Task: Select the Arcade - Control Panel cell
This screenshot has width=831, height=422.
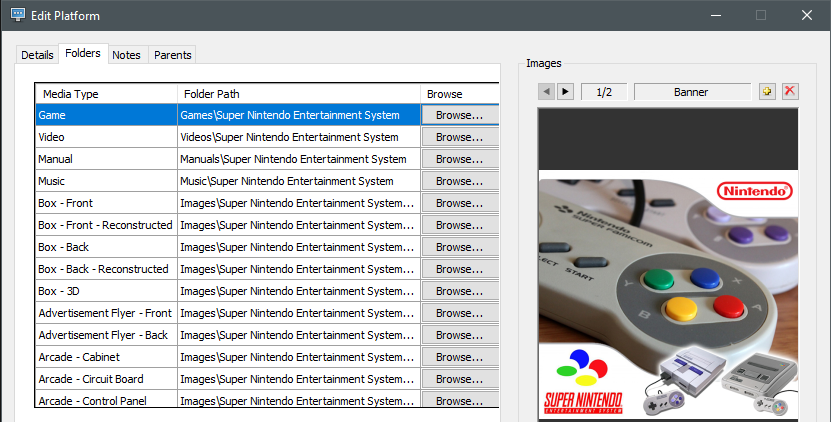Action: click(106, 399)
